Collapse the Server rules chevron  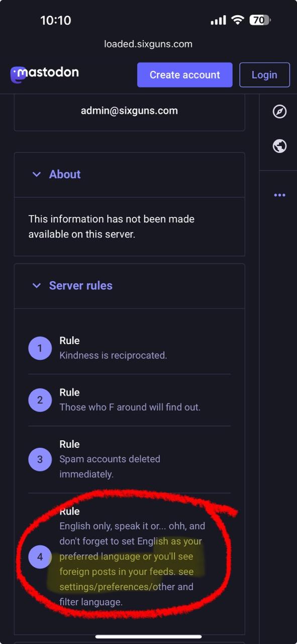[x=36, y=286]
